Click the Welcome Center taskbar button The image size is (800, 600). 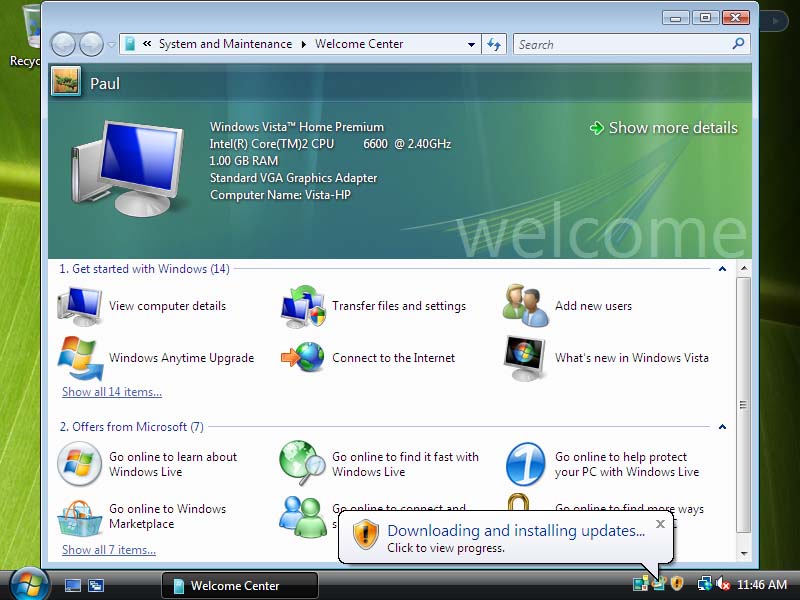tap(240, 585)
